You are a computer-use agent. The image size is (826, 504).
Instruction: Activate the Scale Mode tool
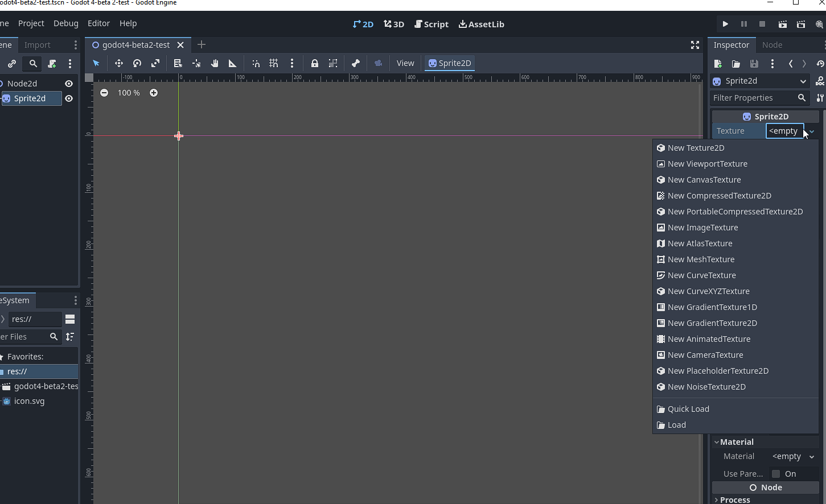pyautogui.click(x=155, y=63)
